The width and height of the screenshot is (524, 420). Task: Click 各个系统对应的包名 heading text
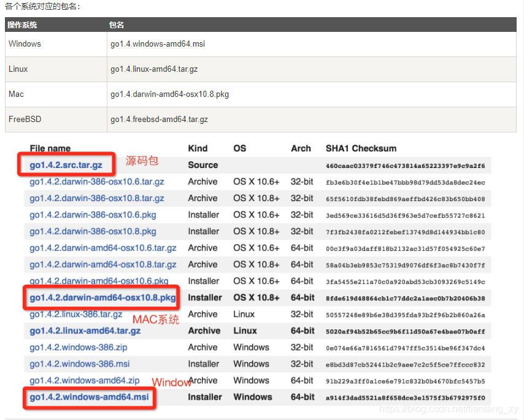point(42,6)
